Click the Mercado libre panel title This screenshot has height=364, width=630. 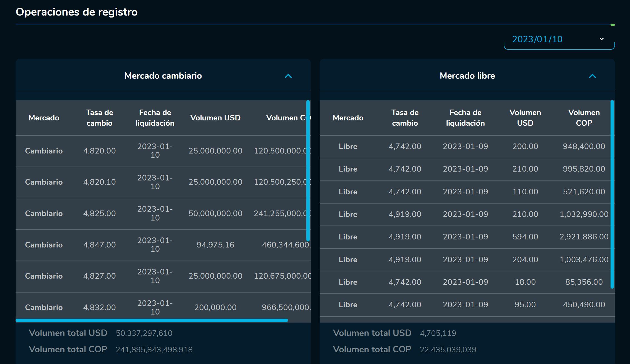click(467, 76)
